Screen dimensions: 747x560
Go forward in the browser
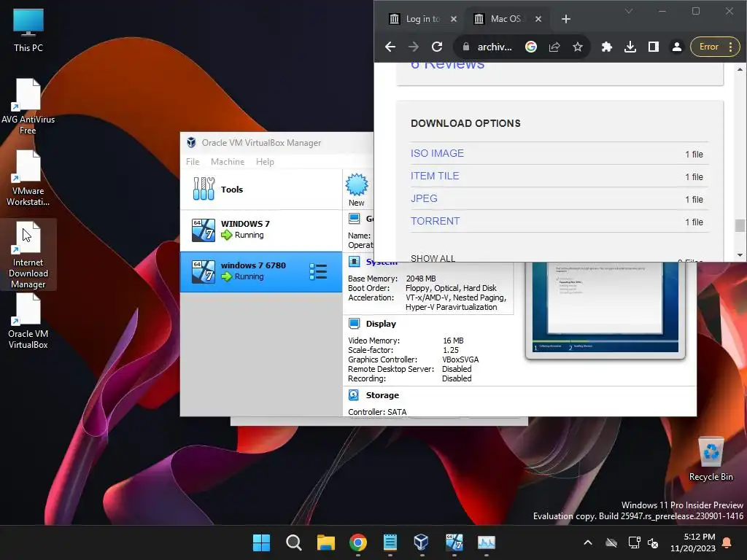coord(414,47)
